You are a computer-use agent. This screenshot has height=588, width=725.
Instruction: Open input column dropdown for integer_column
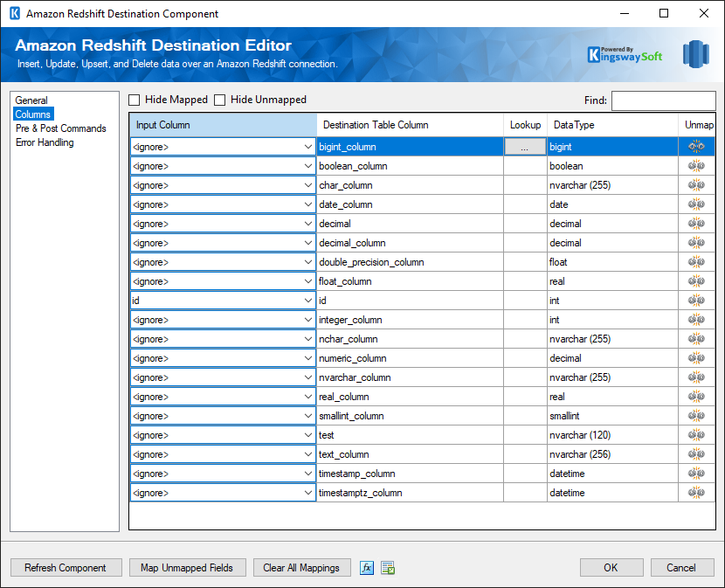(x=308, y=319)
